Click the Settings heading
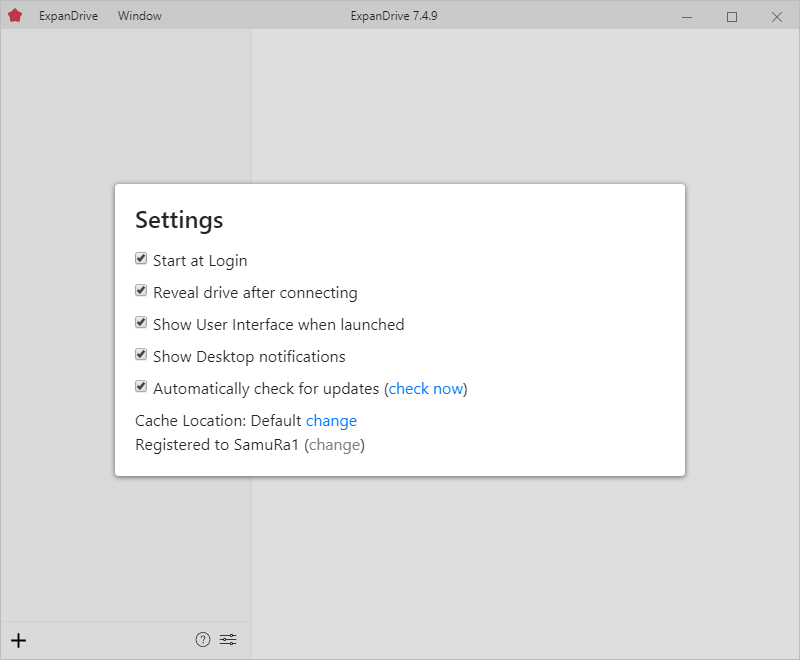The width and height of the screenshot is (800, 660). (x=179, y=220)
